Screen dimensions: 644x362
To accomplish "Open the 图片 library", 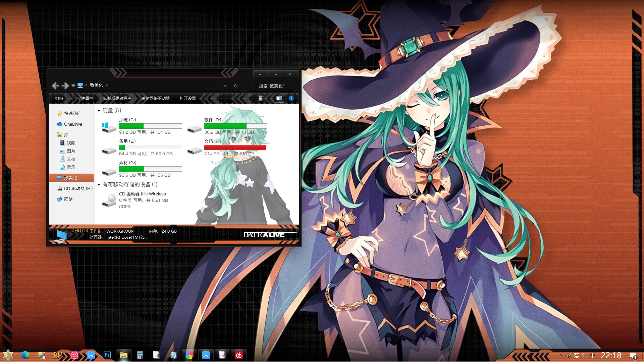I will [68, 151].
